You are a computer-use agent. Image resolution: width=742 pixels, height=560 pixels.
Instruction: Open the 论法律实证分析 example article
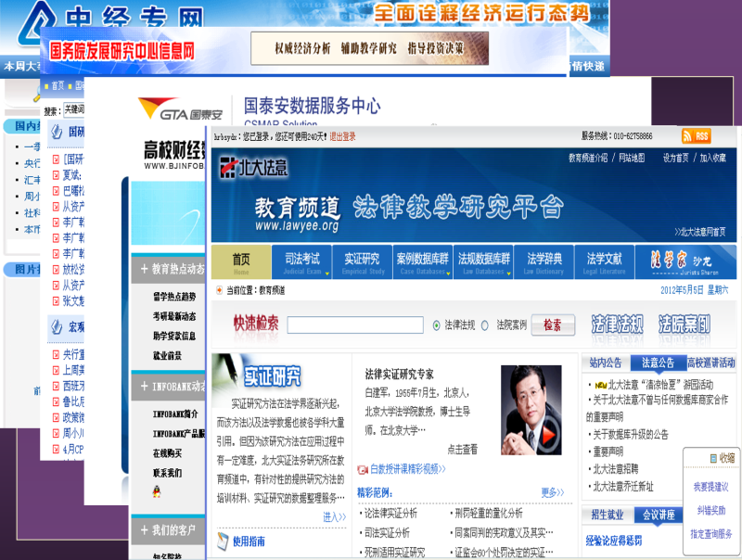(390, 514)
